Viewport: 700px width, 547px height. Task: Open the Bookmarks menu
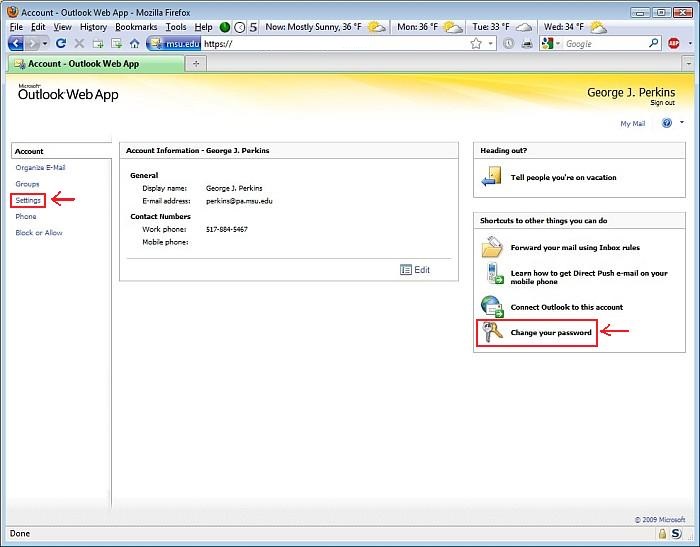(x=136, y=27)
